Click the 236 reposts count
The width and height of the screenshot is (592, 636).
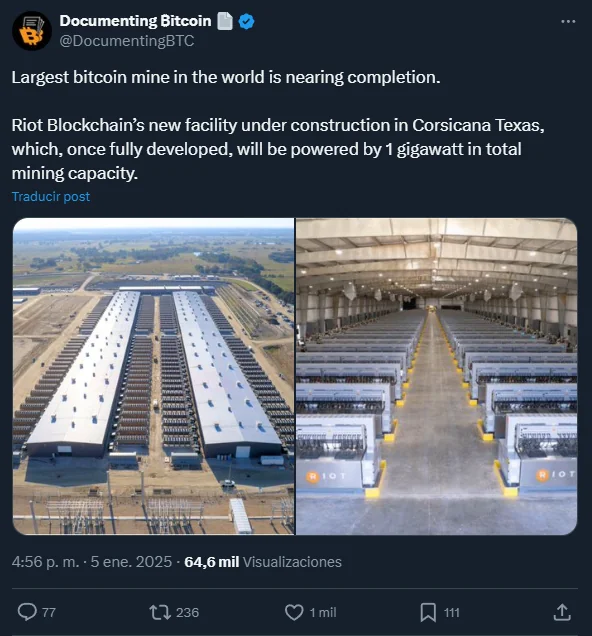coord(187,612)
